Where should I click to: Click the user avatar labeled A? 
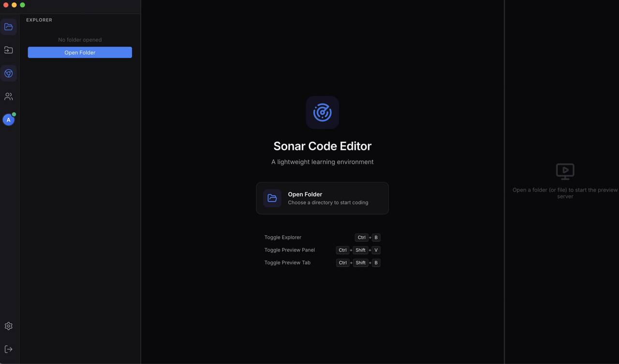tap(8, 120)
